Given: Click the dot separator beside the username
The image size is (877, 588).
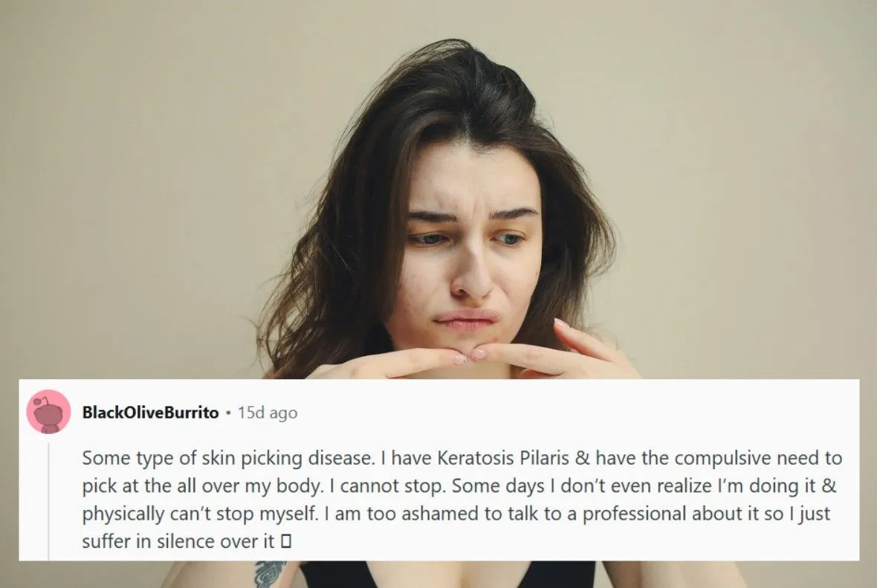Looking at the screenshot, I should (x=228, y=413).
